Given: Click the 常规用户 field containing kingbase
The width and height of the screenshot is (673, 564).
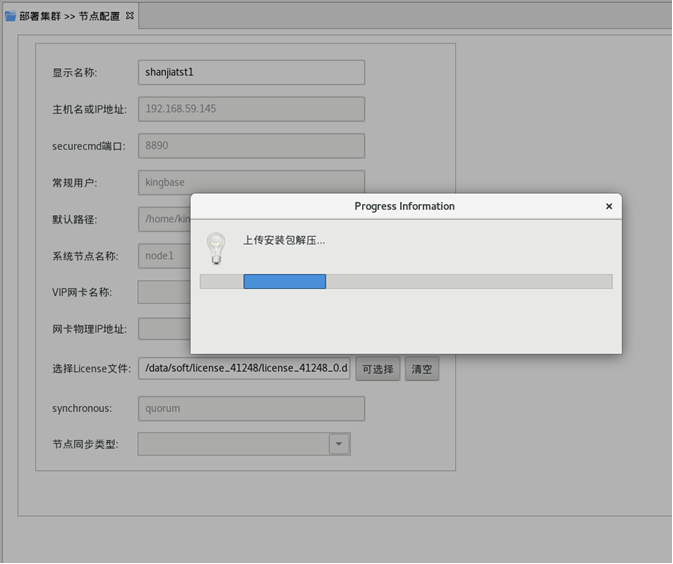Looking at the screenshot, I should [251, 182].
